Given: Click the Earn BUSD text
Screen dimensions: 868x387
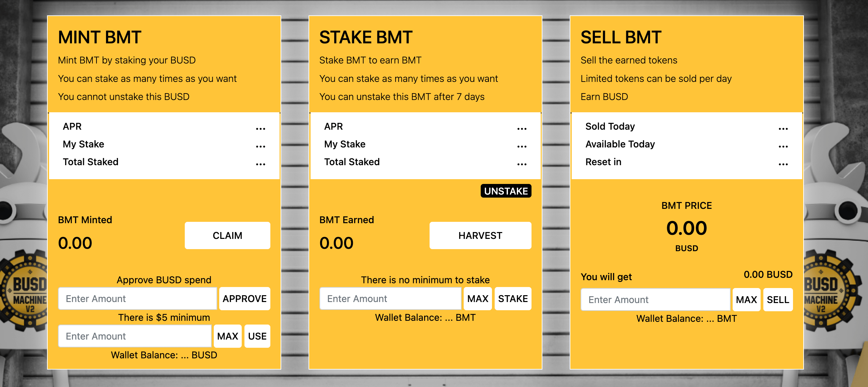Looking at the screenshot, I should [x=604, y=97].
